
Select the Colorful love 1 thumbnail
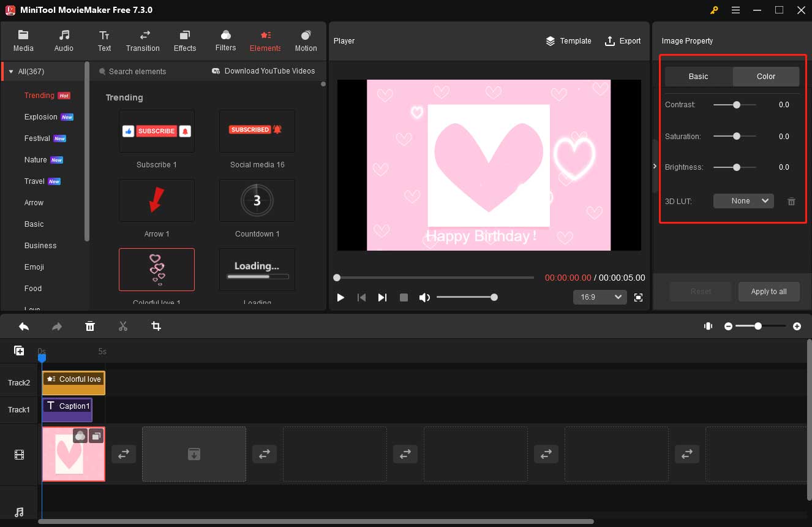(x=157, y=270)
